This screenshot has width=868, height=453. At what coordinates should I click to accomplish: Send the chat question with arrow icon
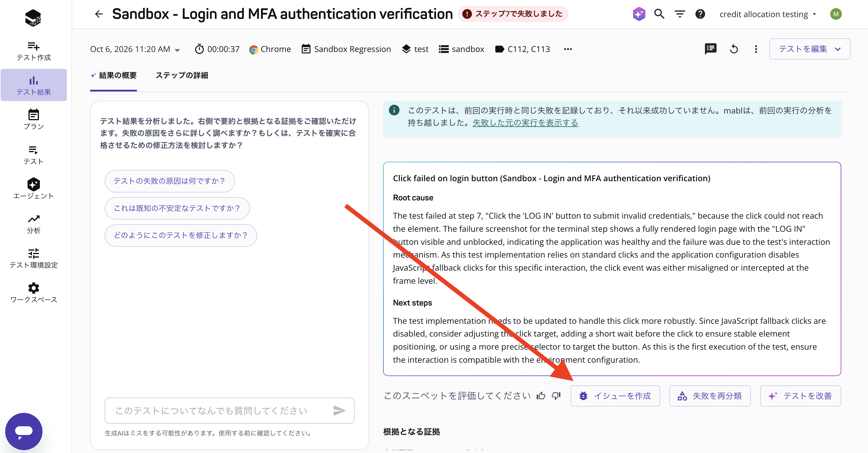(339, 410)
